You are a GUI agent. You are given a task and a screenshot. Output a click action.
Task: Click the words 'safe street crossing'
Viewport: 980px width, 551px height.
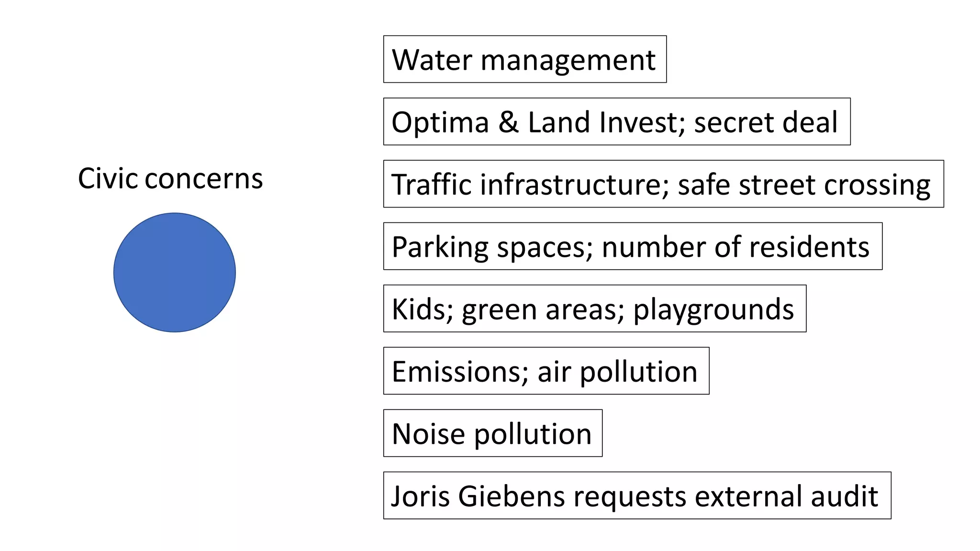(x=804, y=185)
